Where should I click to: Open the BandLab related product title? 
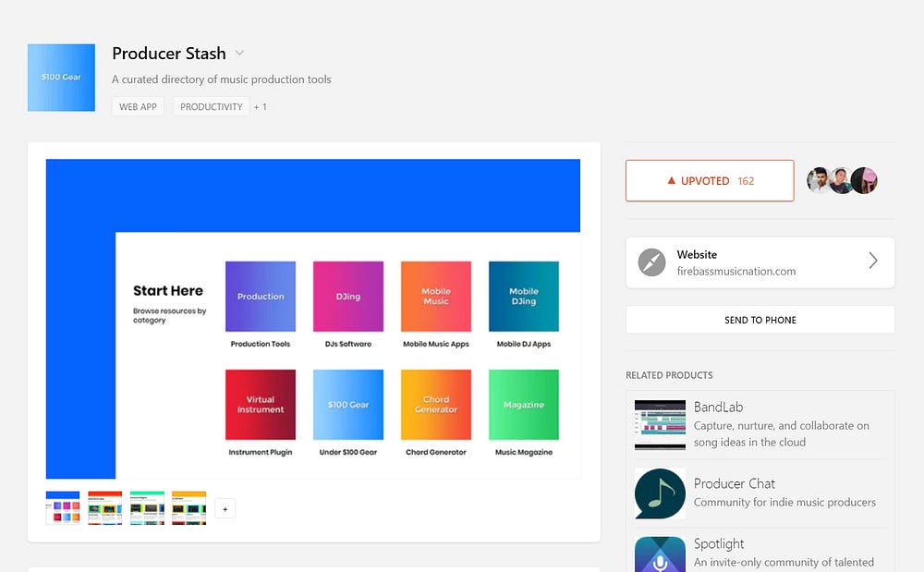(x=718, y=408)
